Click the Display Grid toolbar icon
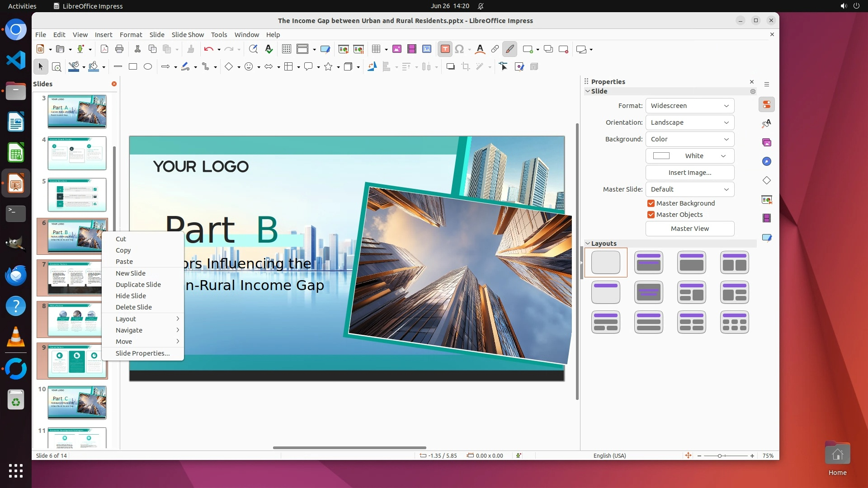Image resolution: width=868 pixels, height=488 pixels. click(286, 49)
